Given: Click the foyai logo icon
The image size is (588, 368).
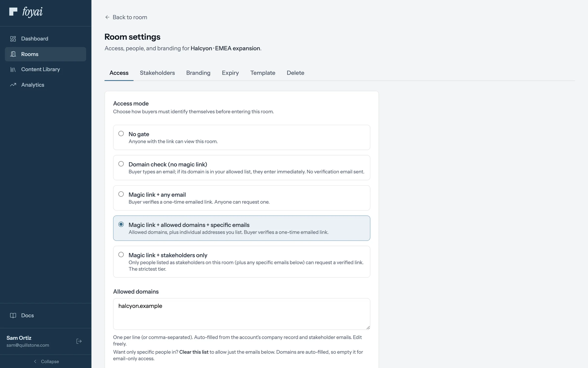Looking at the screenshot, I should pyautogui.click(x=13, y=12).
